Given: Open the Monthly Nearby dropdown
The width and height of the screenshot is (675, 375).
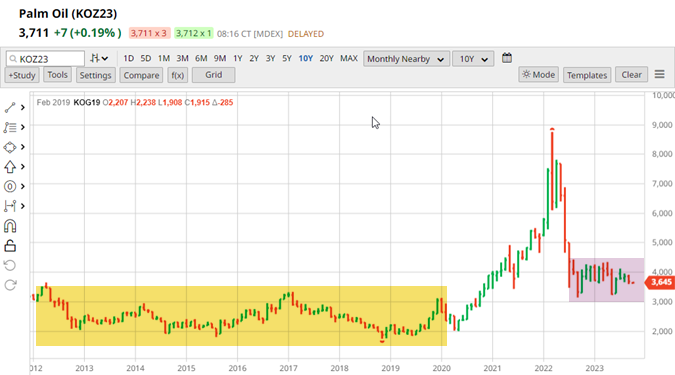Looking at the screenshot, I should [x=406, y=59].
